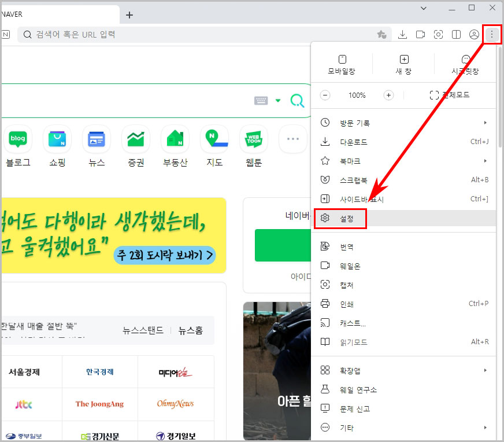Screen dimensions: 504x442
Task: Select 번역 translate menu entry
Action: 403,246
